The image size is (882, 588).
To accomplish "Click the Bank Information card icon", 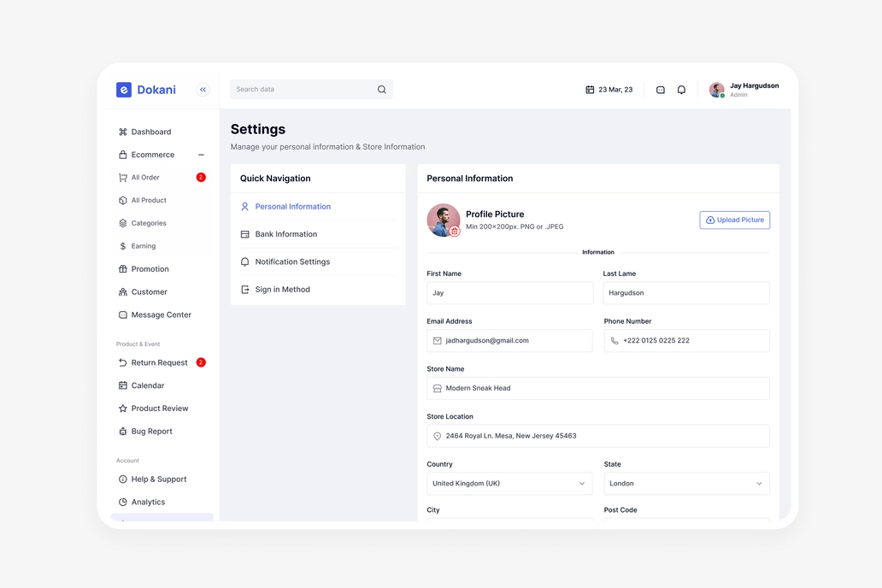I will (244, 234).
